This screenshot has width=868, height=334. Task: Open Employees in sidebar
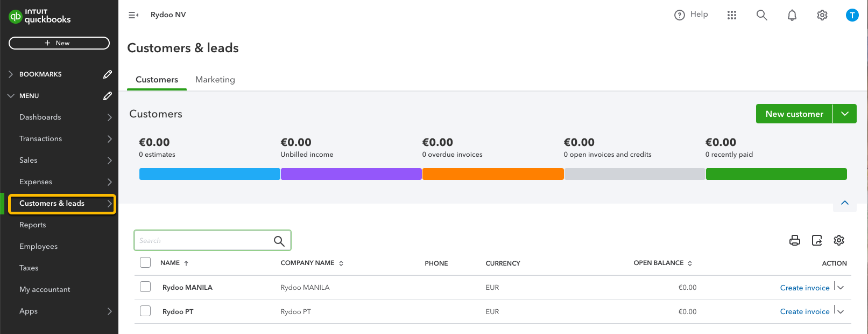pos(39,247)
